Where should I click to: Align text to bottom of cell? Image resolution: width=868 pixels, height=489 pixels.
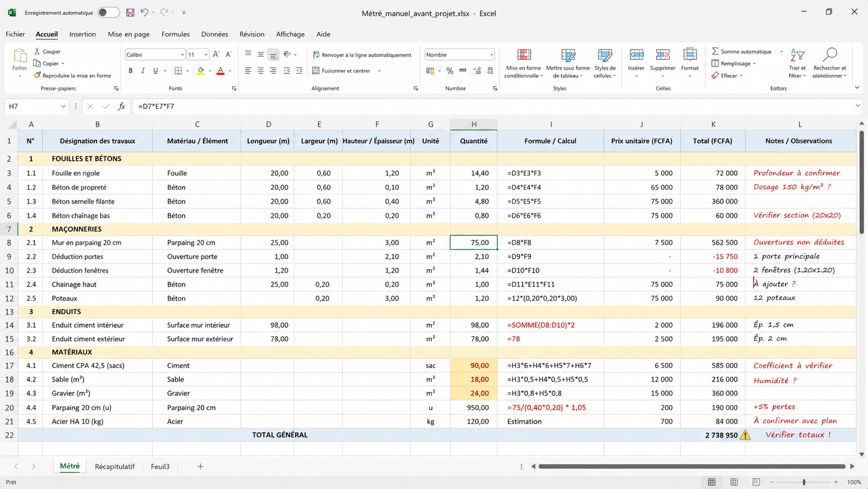tap(273, 54)
